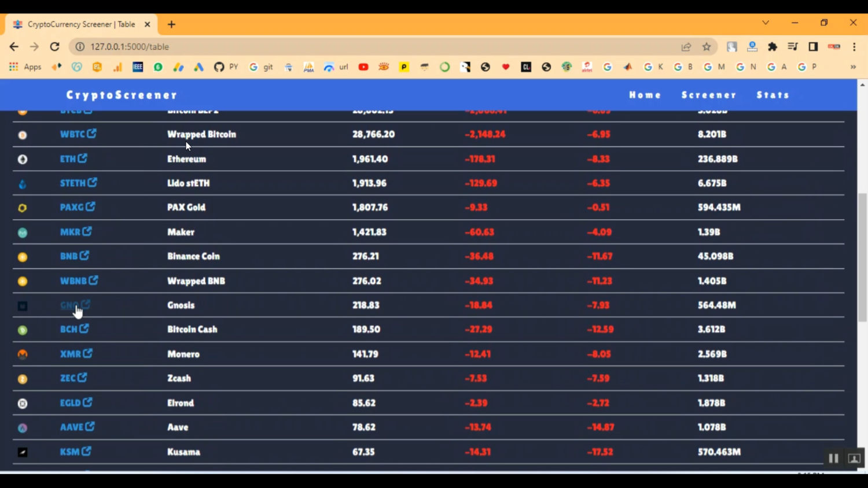This screenshot has height=488, width=868.
Task: Toggle the browser side panel
Action: click(x=813, y=47)
